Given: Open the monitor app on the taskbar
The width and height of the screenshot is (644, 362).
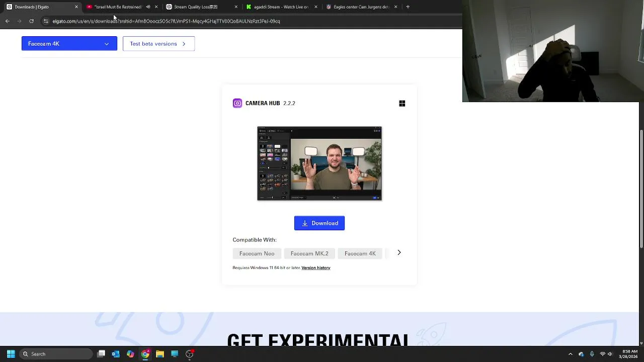Looking at the screenshot, I should pos(175,354).
